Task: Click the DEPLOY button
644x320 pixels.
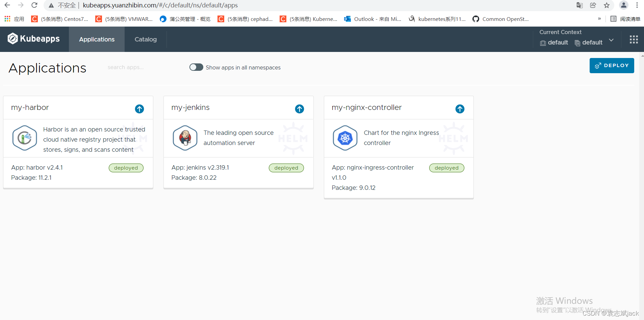Action: 612,65
